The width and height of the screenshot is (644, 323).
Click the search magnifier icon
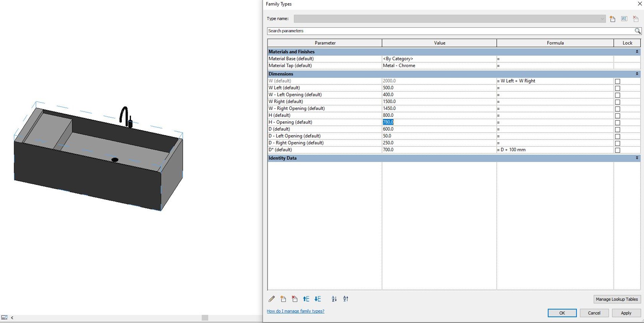[638, 31]
